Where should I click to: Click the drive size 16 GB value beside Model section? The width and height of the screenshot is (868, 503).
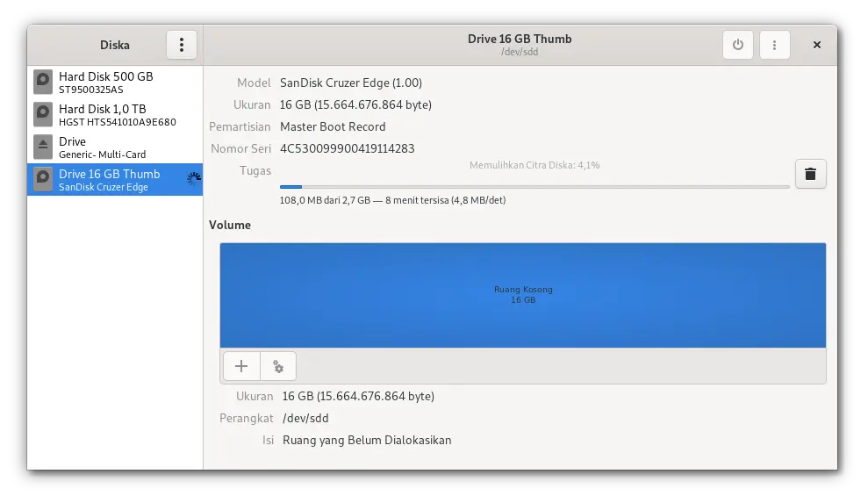pos(355,104)
